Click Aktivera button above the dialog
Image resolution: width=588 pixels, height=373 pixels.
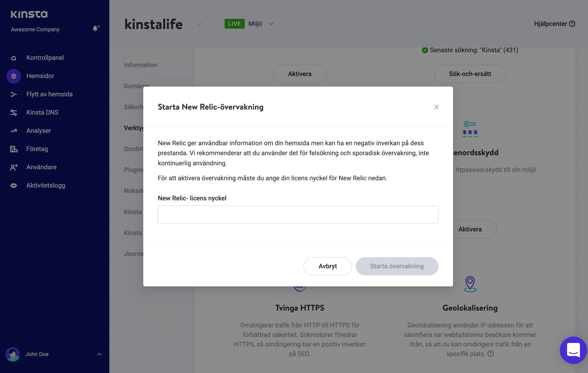pyautogui.click(x=300, y=74)
